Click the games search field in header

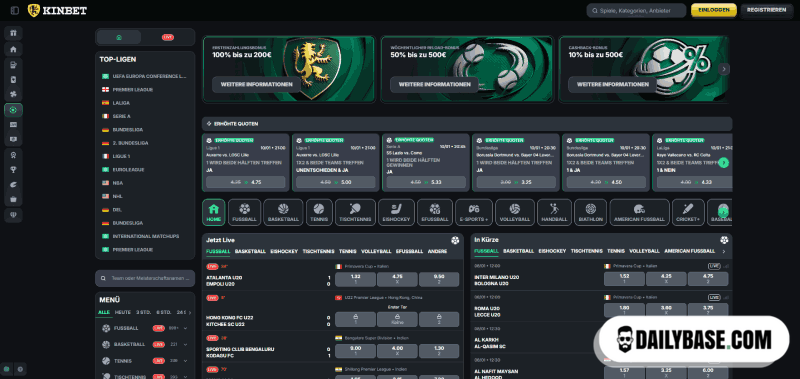[x=636, y=11]
